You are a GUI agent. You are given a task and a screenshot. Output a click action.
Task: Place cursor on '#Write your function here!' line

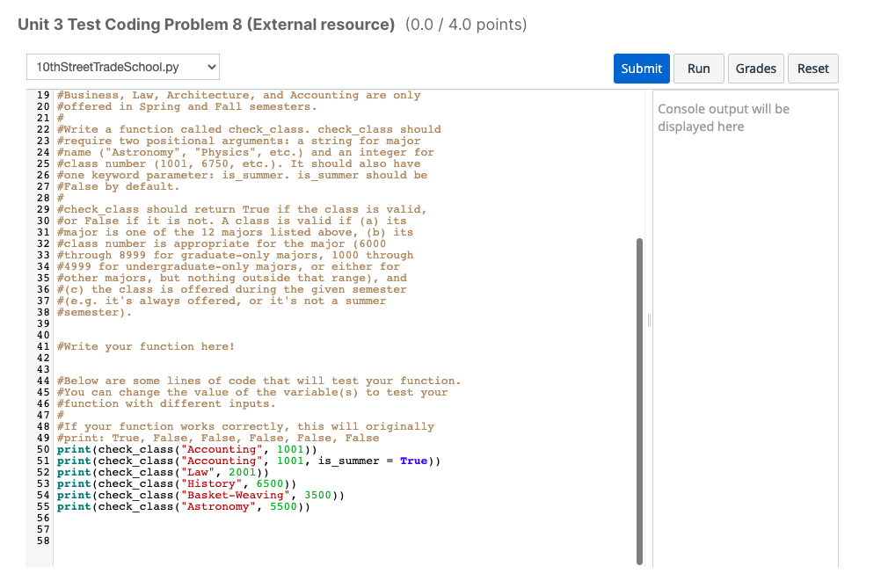pyautogui.click(x=146, y=346)
